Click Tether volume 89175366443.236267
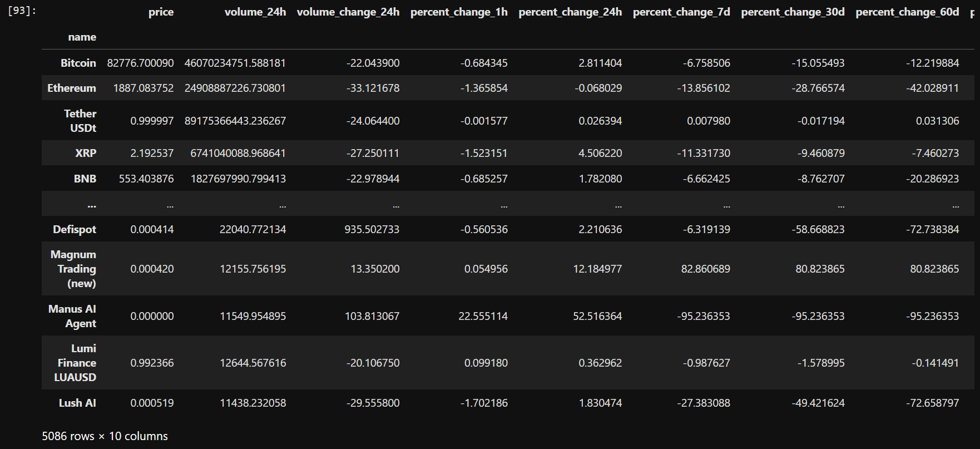Screen dimensions: 980x449 pos(235,121)
